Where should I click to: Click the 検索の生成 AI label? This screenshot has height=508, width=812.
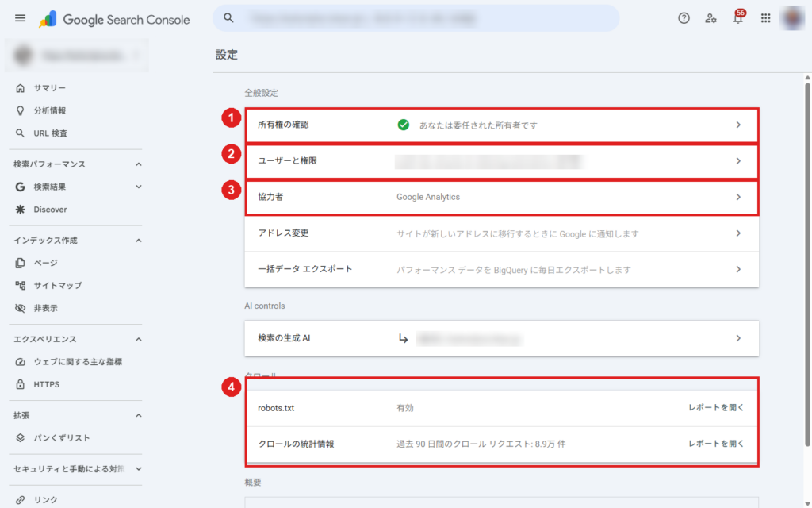(x=284, y=338)
